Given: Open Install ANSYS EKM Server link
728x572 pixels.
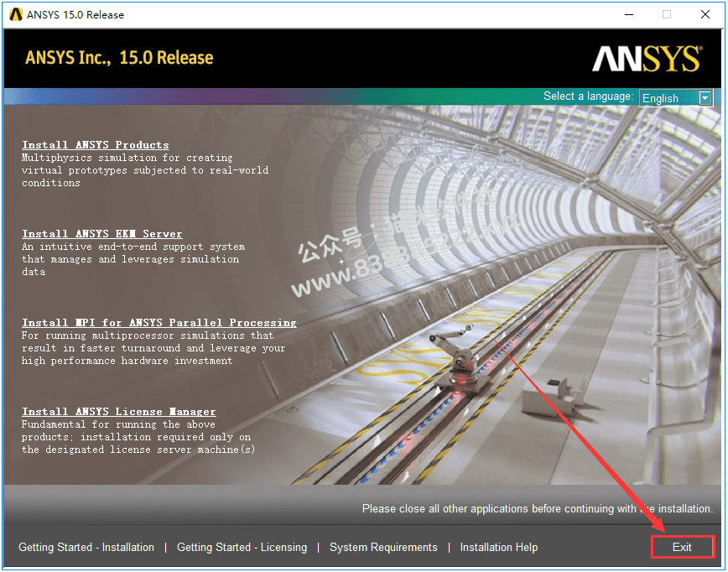Looking at the screenshot, I should (x=102, y=233).
